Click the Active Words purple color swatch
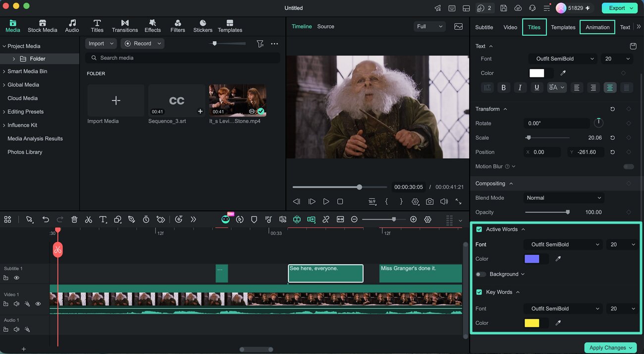This screenshot has height=354, width=644. (x=532, y=259)
